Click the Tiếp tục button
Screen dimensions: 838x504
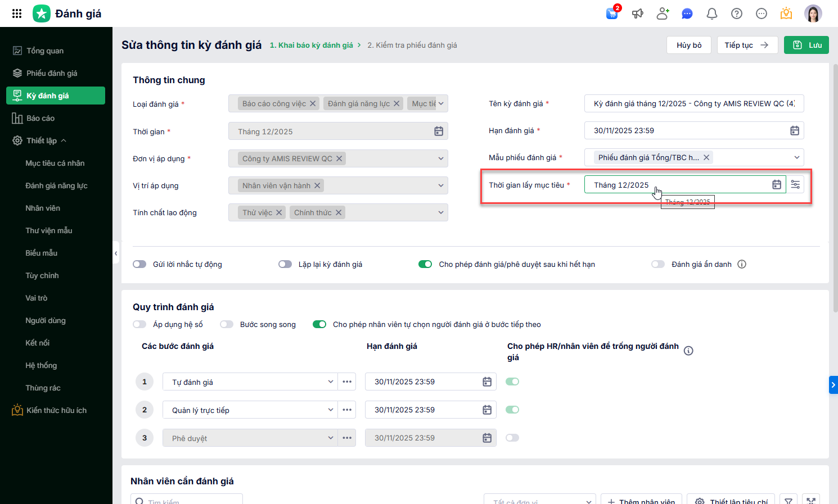coord(747,45)
